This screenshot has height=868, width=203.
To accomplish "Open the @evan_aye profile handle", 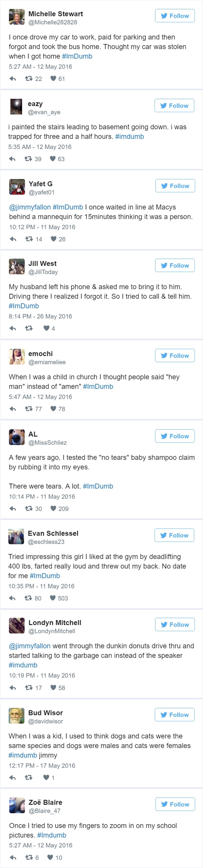I will tap(44, 112).
